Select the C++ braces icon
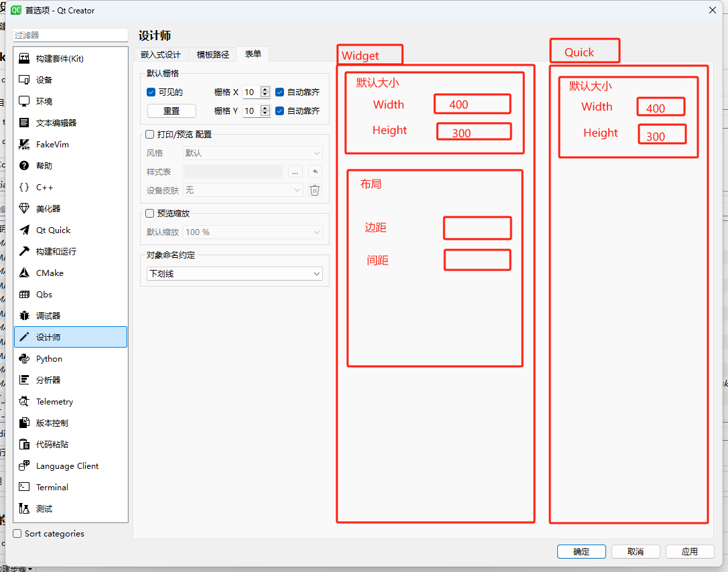The height and width of the screenshot is (572, 728). coord(24,187)
